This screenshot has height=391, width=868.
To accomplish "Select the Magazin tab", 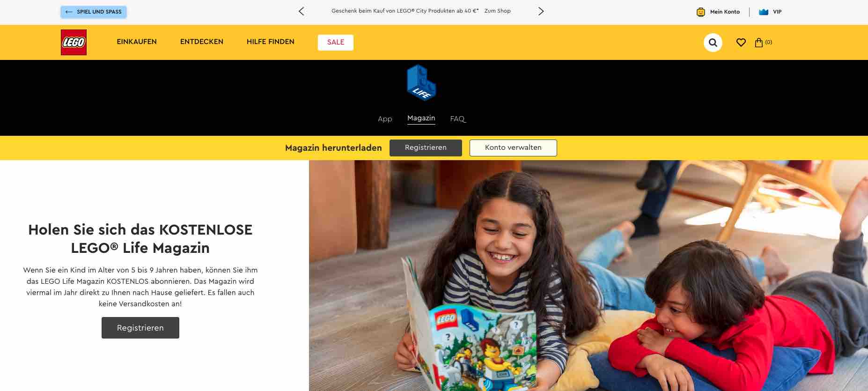I will click(421, 118).
